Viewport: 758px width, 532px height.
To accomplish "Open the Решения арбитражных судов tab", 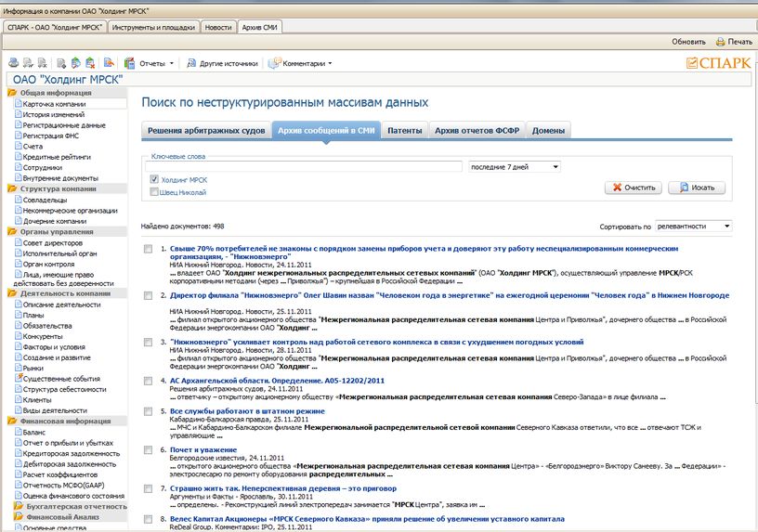I will [205, 131].
